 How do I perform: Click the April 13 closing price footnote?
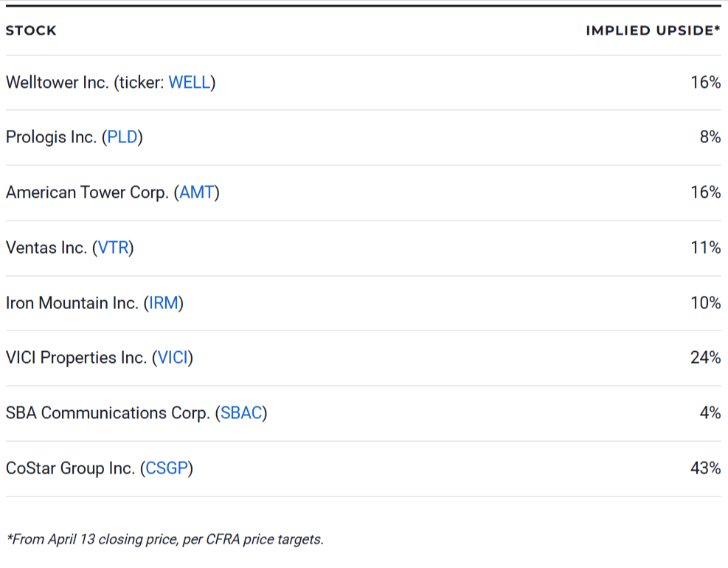[164, 540]
